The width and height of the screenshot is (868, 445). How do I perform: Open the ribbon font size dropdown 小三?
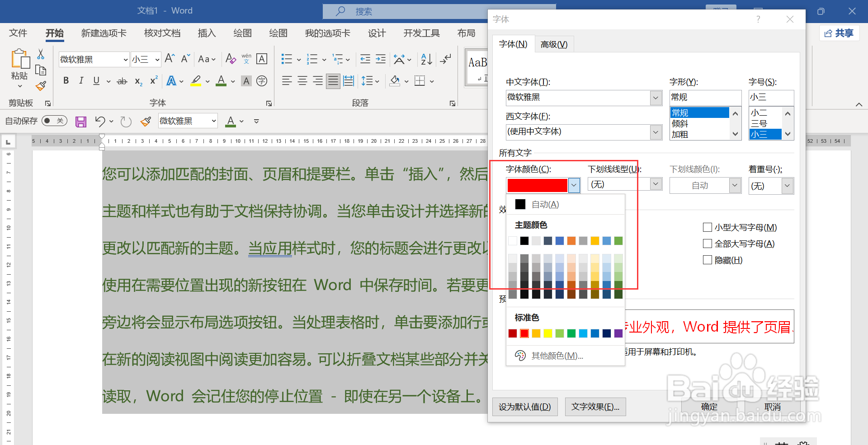tap(157, 59)
